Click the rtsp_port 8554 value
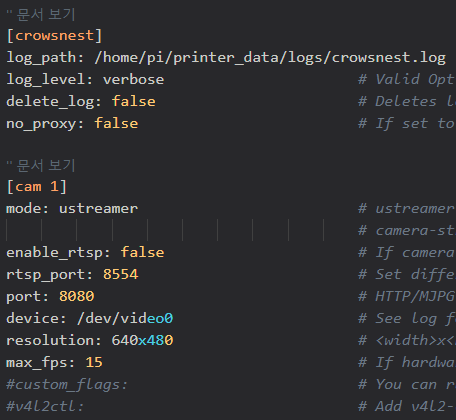 pos(120,275)
